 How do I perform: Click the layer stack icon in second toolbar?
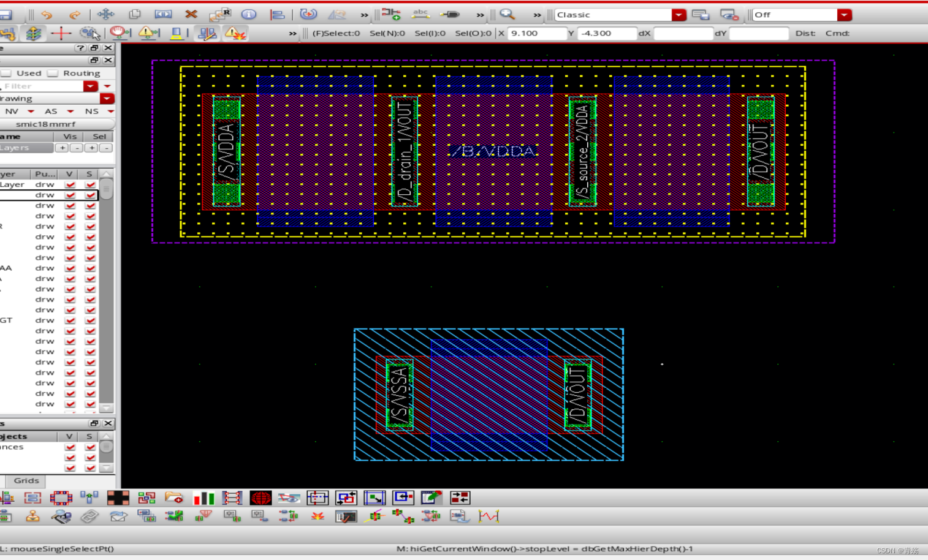tap(33, 33)
